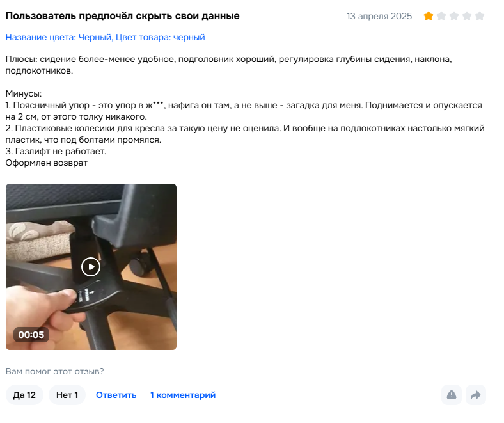The height and width of the screenshot is (423, 504).
Task: Click the hidden-user reviewer name heading
Action: coord(122,16)
